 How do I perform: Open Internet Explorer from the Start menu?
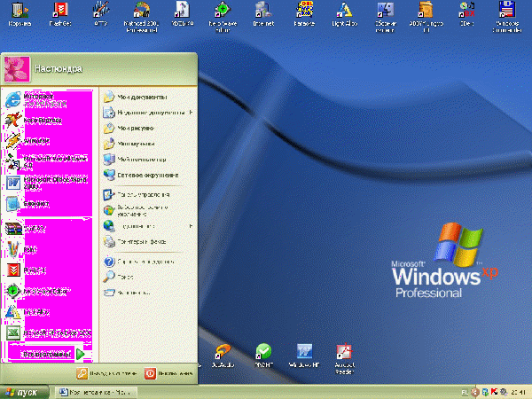point(48,99)
